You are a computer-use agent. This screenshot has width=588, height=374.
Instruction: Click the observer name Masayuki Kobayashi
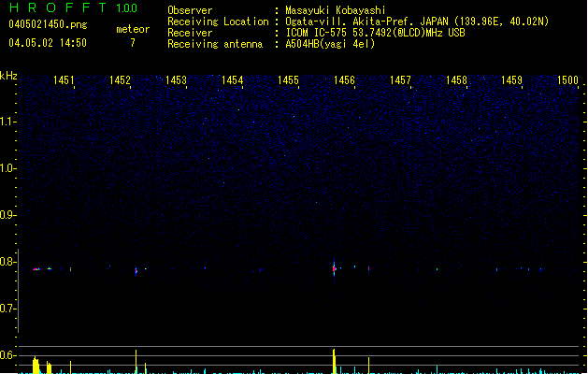click(336, 10)
